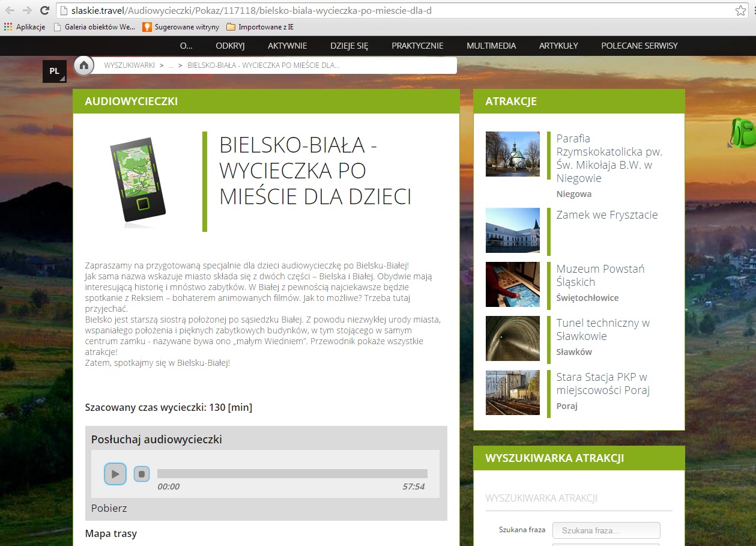The height and width of the screenshot is (546, 756).
Task: Click the Szukana fraza input field
Action: pyautogui.click(x=606, y=530)
